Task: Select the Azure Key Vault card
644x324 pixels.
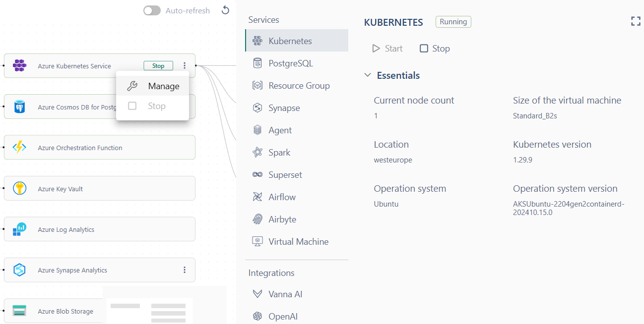Action: point(100,188)
